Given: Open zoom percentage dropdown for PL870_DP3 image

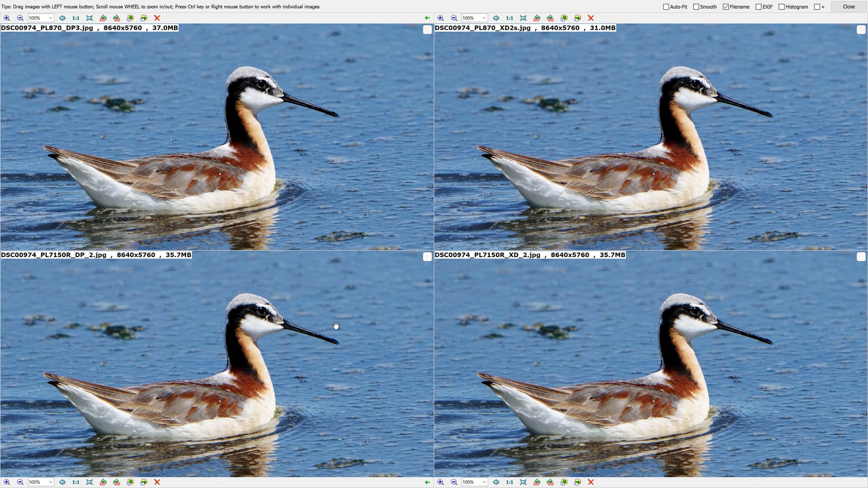Looking at the screenshot, I should pos(50,18).
